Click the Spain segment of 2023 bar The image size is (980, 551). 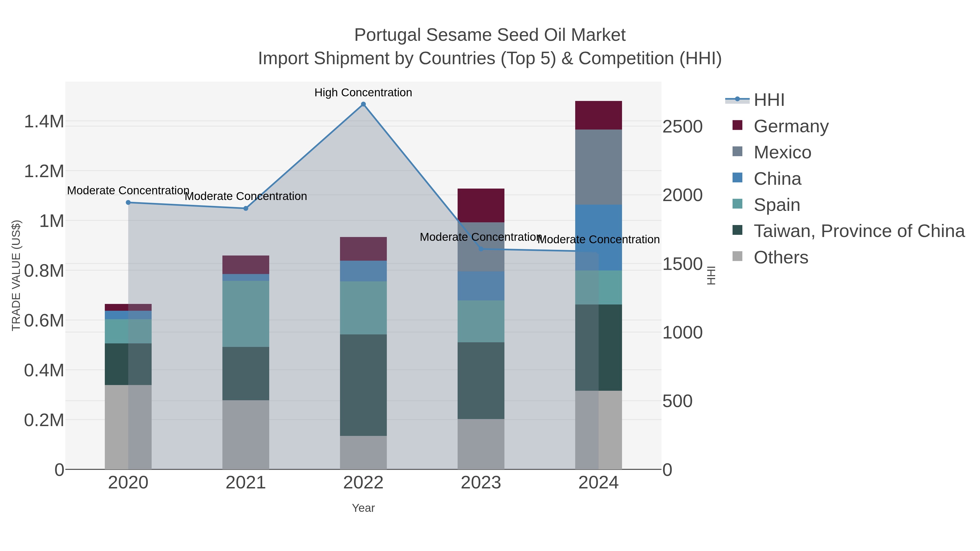pos(481,321)
